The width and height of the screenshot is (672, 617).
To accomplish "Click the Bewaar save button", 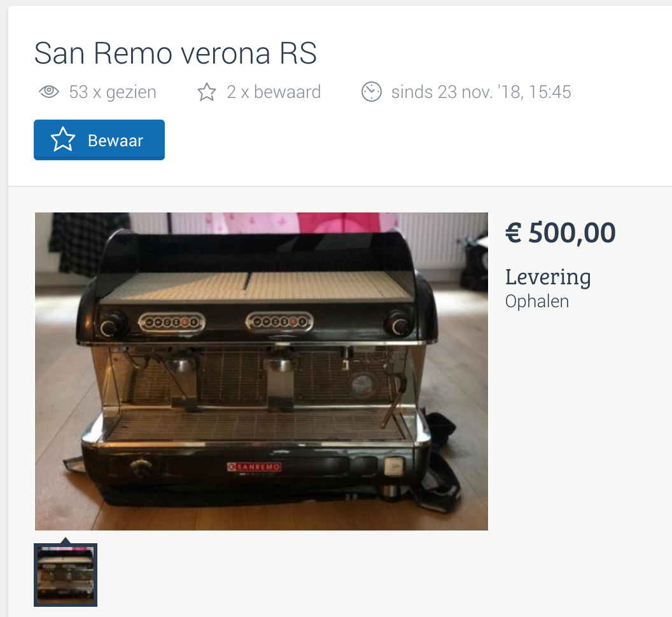I will (x=99, y=140).
